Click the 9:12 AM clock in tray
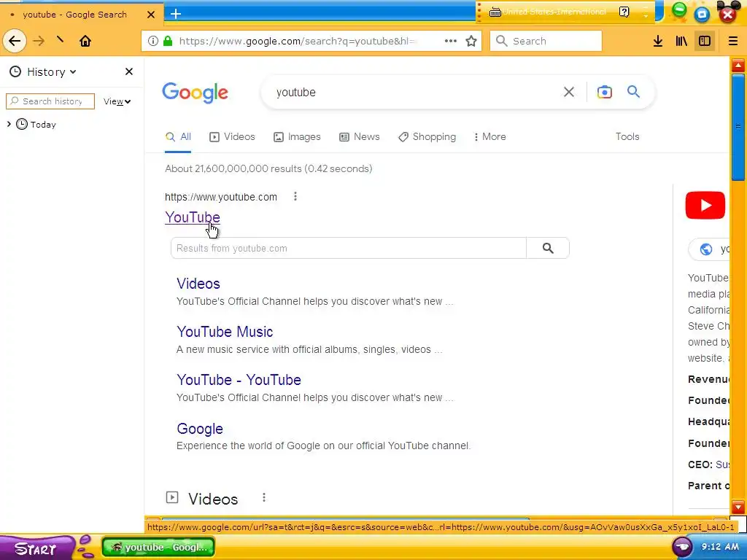 coord(720,547)
